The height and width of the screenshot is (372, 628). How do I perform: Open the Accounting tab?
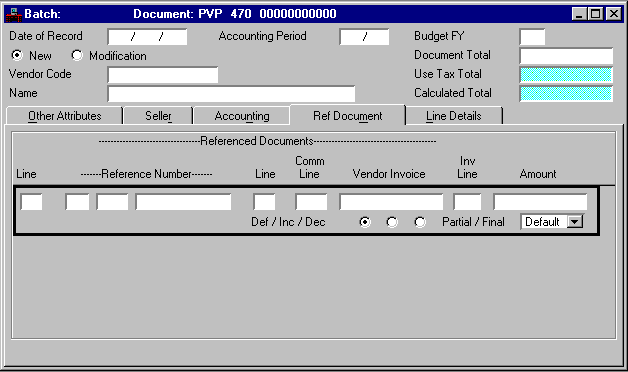point(242,116)
